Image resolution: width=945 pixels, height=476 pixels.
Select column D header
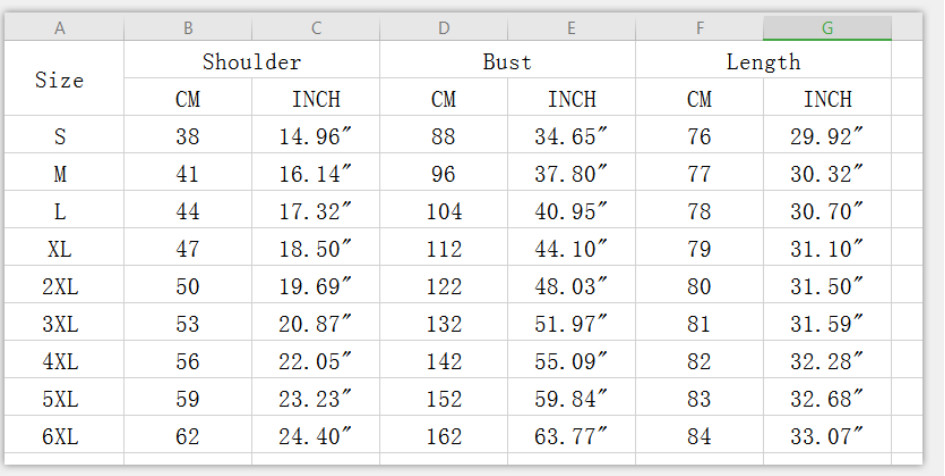tap(444, 28)
